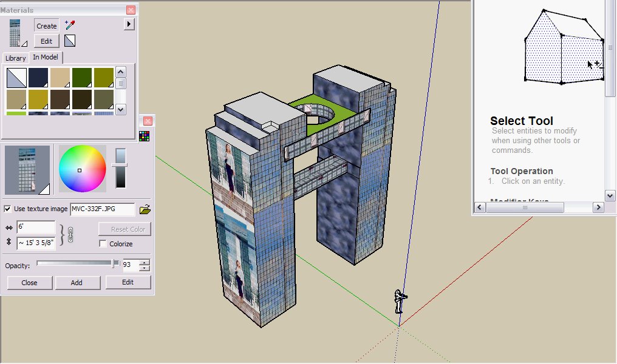Select the light tan material swatch
Viewport: 617px width, 364px height.
click(60, 78)
